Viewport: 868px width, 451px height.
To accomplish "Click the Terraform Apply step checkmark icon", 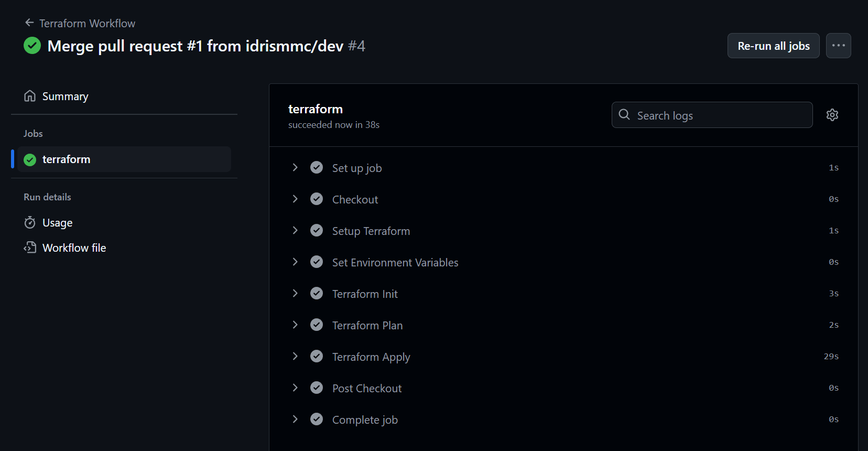I will pos(317,356).
